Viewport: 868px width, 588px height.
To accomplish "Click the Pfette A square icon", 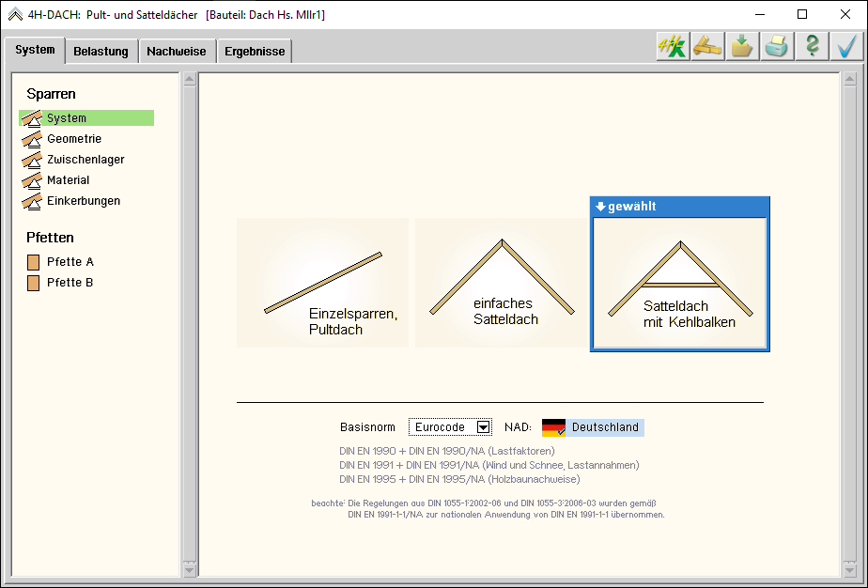I will 34,262.
